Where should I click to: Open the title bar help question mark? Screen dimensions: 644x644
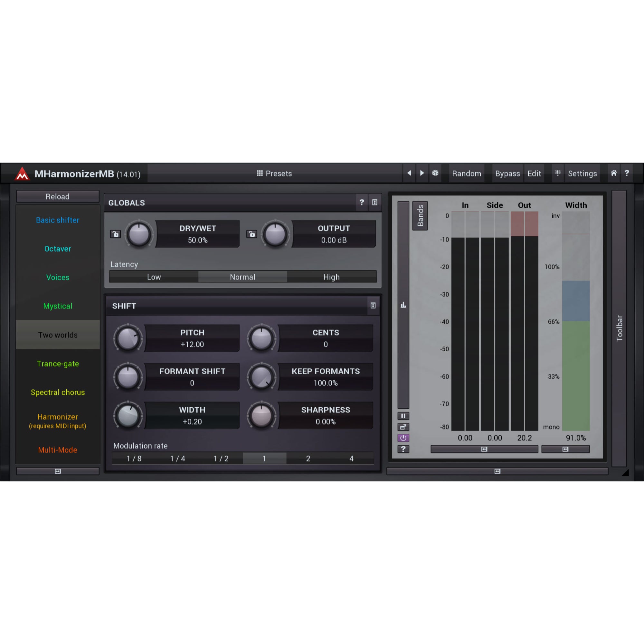click(627, 173)
